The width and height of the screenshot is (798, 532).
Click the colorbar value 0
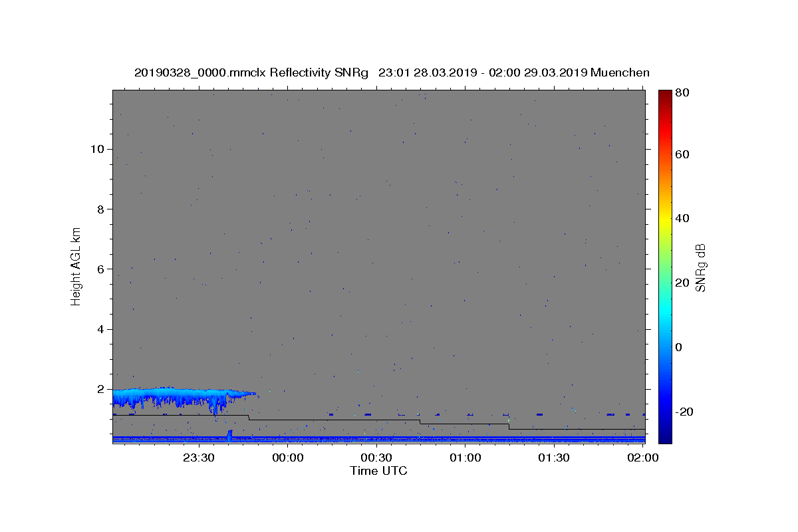click(x=680, y=347)
